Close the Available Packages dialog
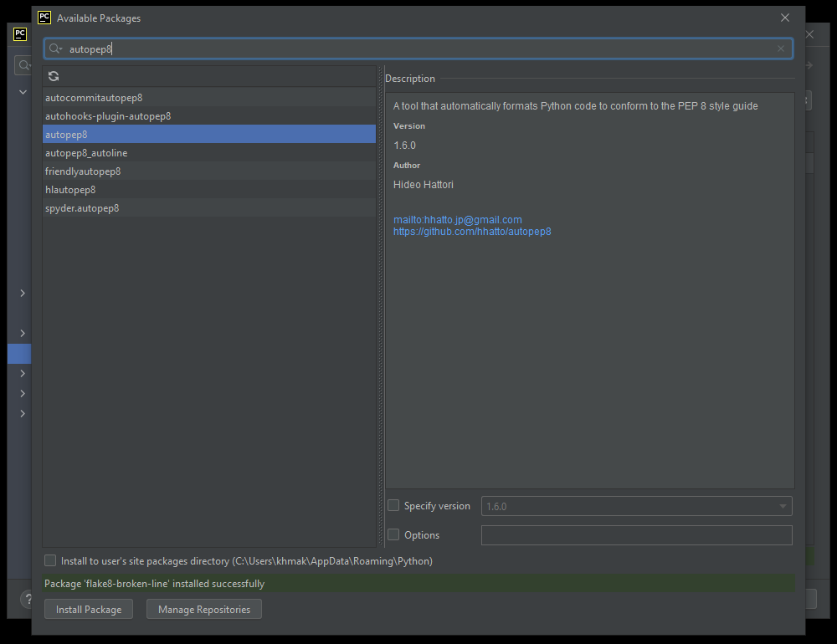 pos(784,18)
